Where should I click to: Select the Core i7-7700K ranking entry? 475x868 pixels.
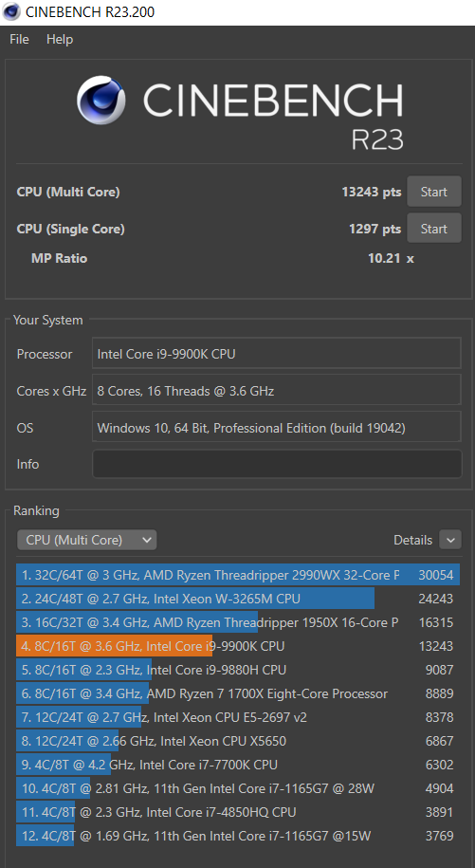coord(238,765)
